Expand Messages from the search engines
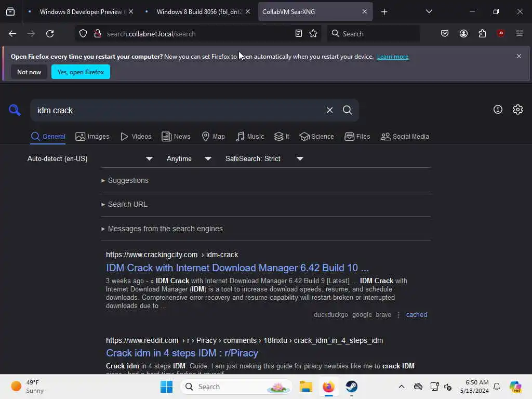 162,229
